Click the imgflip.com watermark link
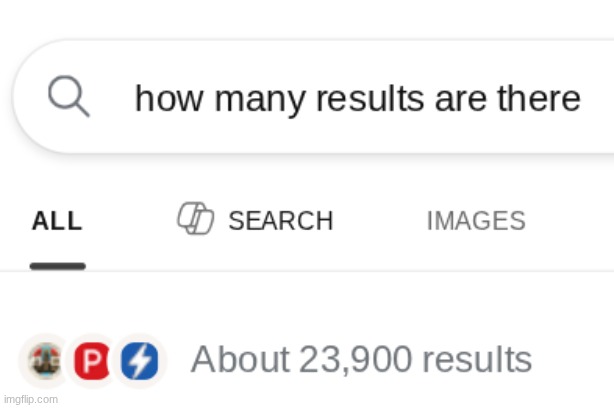The image size is (614, 408). [30, 399]
